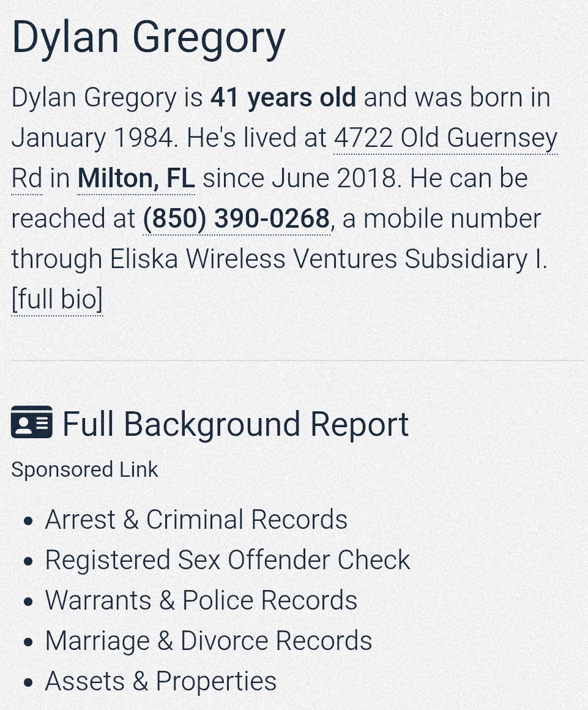Choose Registered Sex Offender Check

click(x=227, y=560)
